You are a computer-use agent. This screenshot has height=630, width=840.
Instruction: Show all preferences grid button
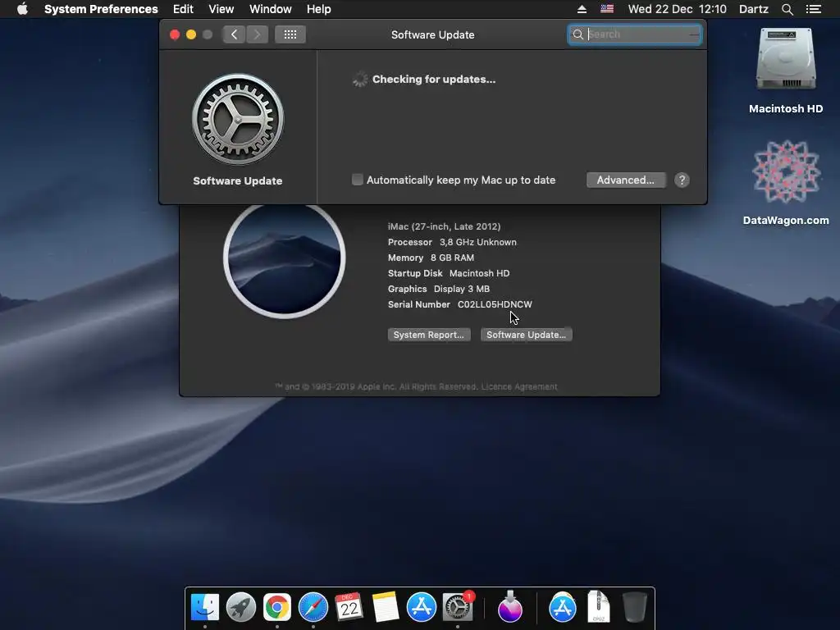290,34
